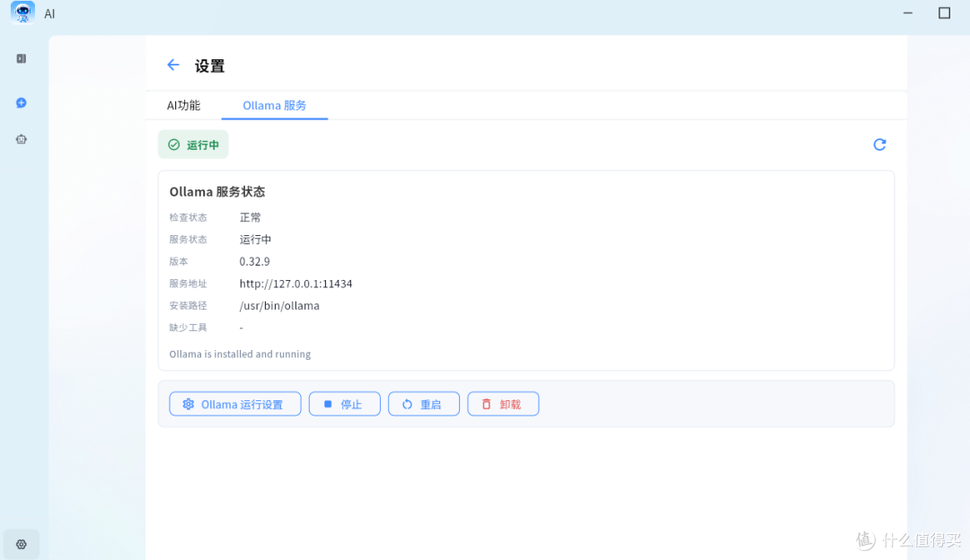Click the version value 0.32.9
This screenshot has width=970, height=560.
click(x=254, y=261)
